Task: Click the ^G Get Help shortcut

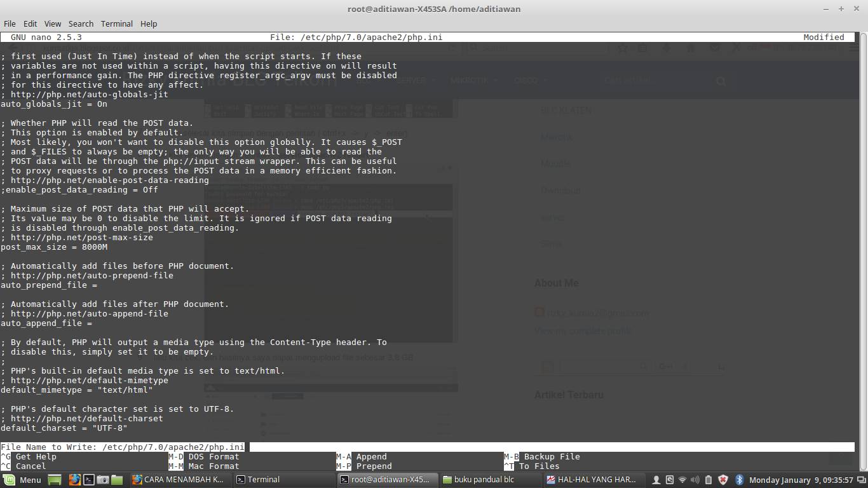Action: [x=29, y=456]
